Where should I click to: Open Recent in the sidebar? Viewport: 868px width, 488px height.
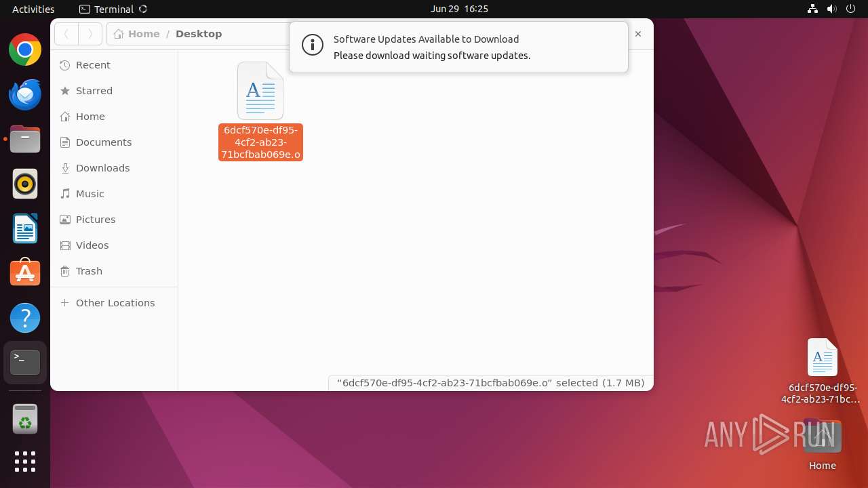click(x=114, y=65)
